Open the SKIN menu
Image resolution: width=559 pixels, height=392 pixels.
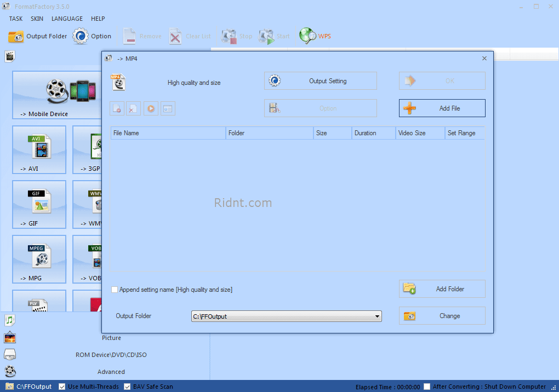tap(37, 19)
